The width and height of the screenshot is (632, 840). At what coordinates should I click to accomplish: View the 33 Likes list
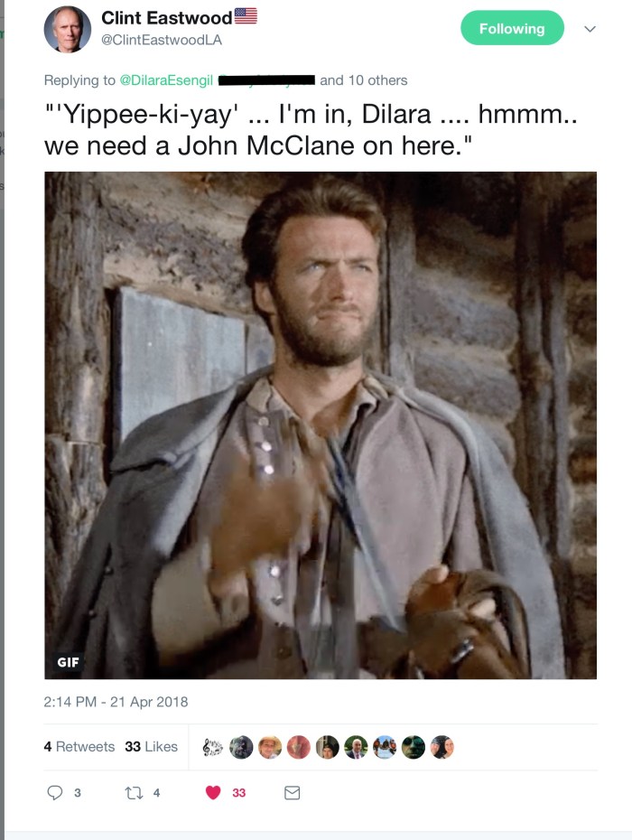coord(151,746)
